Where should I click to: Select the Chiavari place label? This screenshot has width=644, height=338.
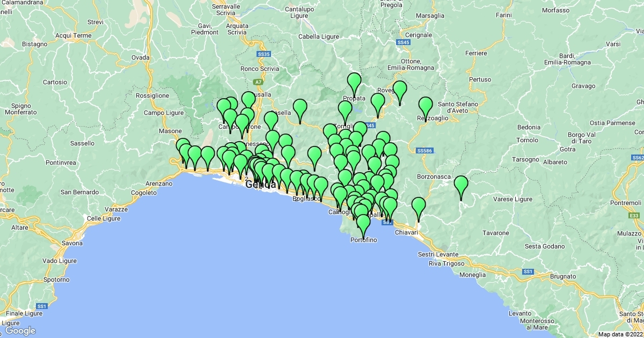coord(406,232)
